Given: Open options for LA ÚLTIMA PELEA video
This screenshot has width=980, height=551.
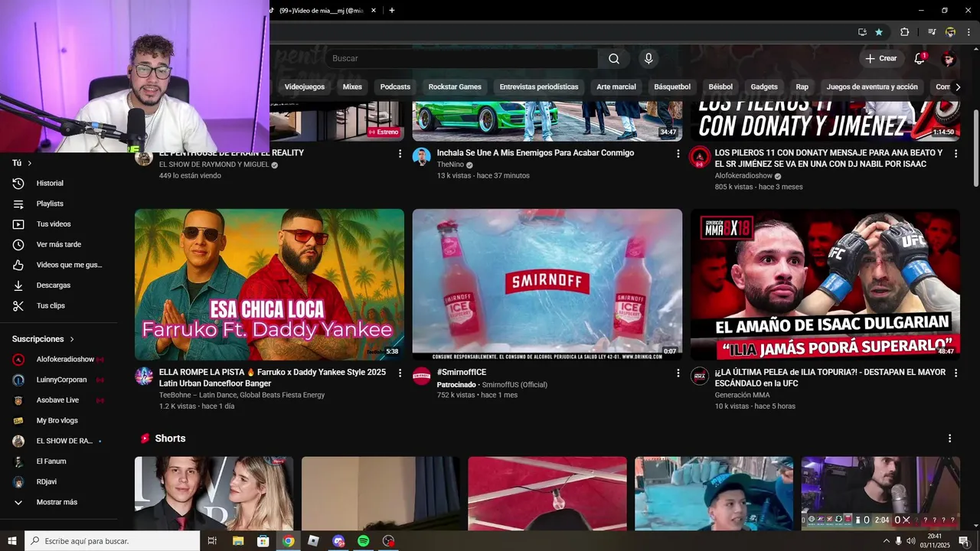Looking at the screenshot, I should tap(955, 373).
